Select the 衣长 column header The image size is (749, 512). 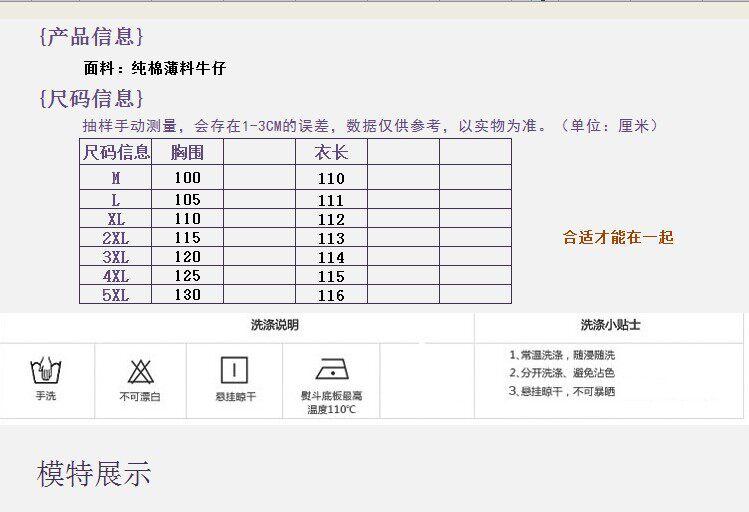click(x=331, y=152)
